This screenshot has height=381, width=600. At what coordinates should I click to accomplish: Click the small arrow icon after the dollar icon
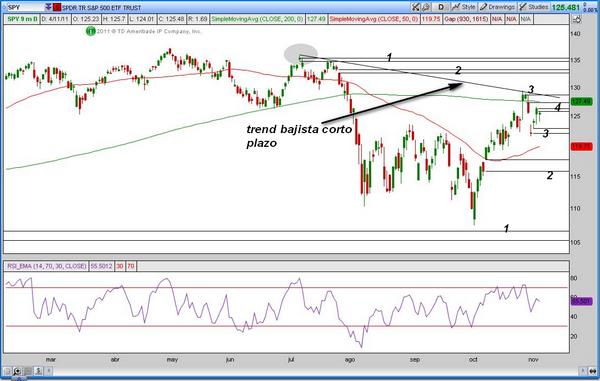(48, 371)
